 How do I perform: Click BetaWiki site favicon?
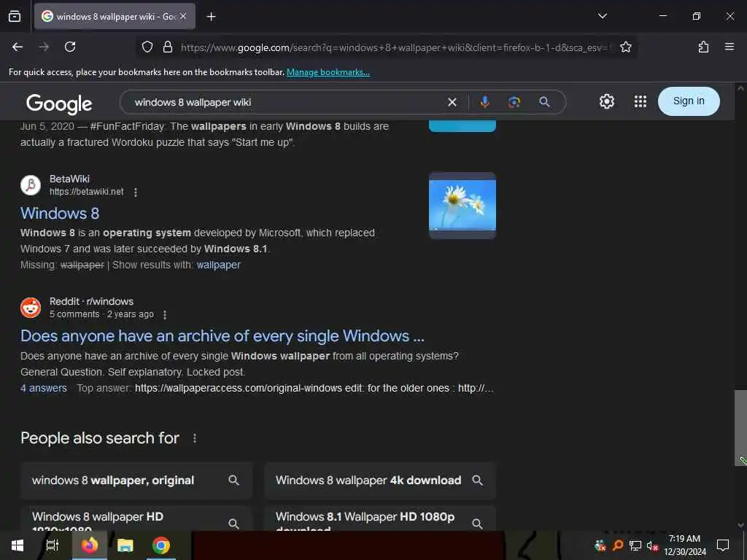pyautogui.click(x=31, y=185)
